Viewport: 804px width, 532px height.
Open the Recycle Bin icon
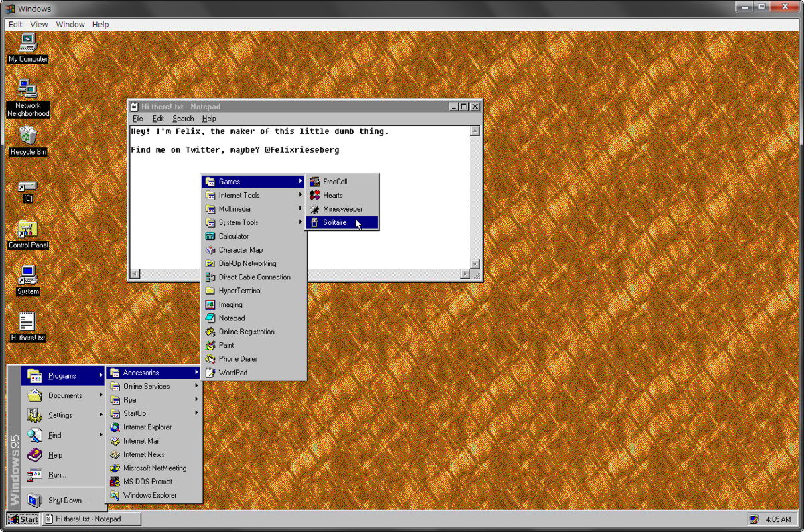27,141
